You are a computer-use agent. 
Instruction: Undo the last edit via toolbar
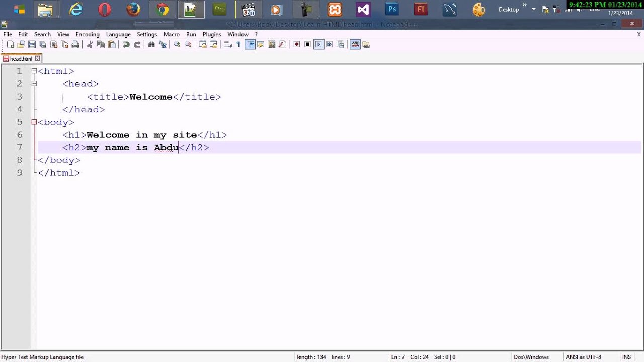point(126,45)
